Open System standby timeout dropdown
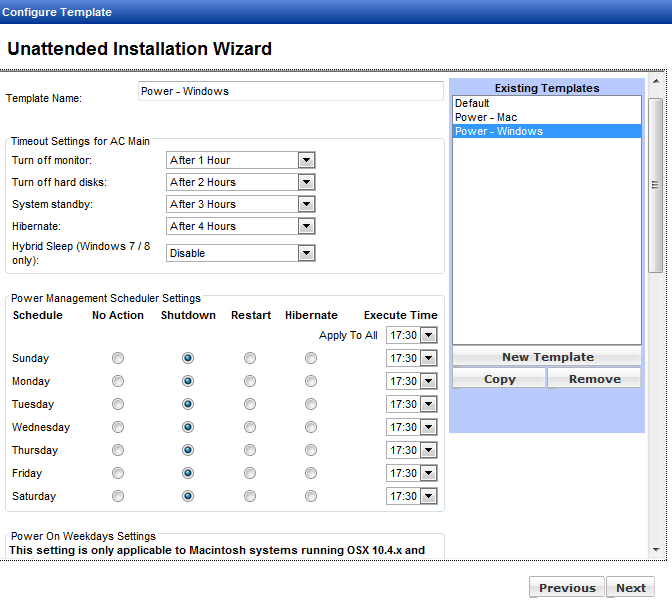Screen dimensions: 672x600 306,204
